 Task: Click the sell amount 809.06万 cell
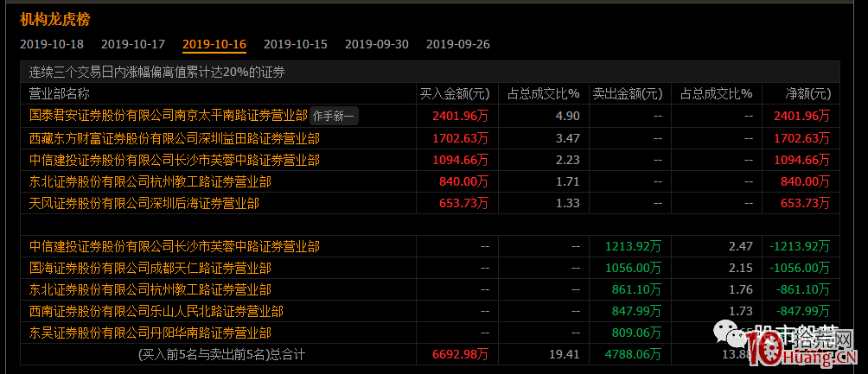[636, 333]
